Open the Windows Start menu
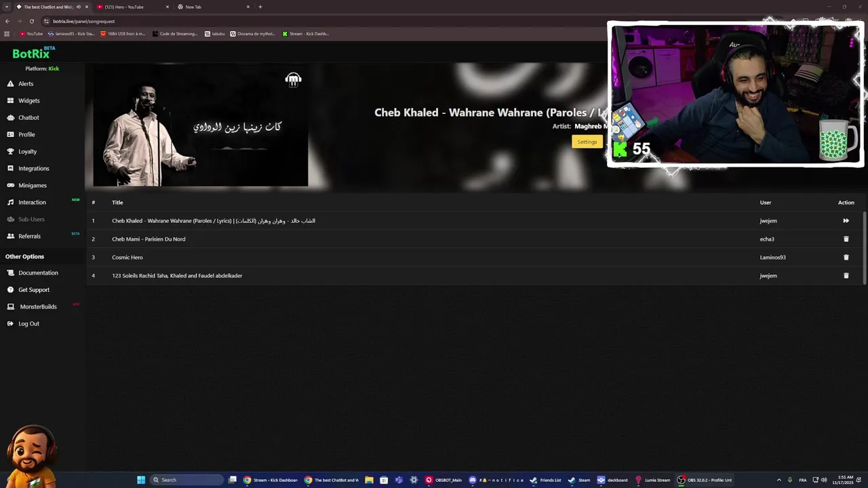Screen dimensions: 868x488 point(141,480)
